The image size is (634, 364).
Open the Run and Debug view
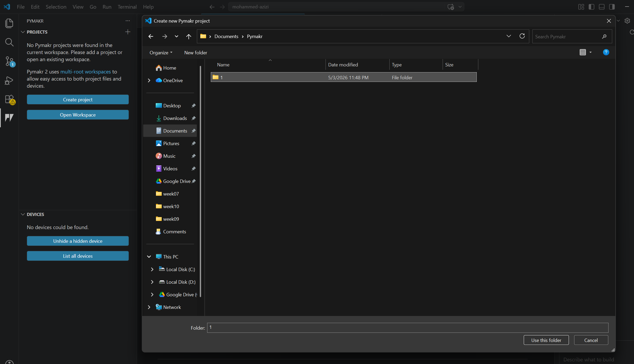click(9, 80)
